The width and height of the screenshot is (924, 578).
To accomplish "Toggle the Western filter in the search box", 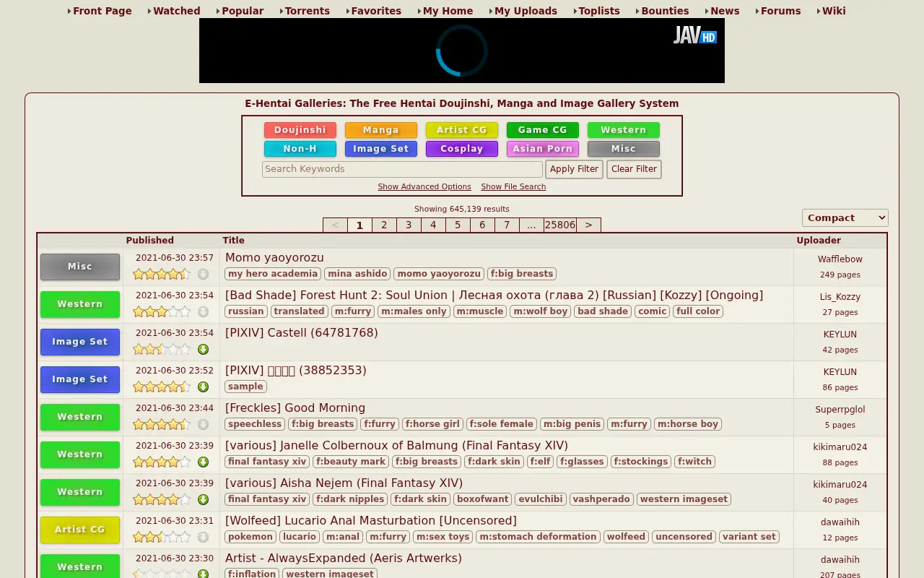I will (624, 130).
